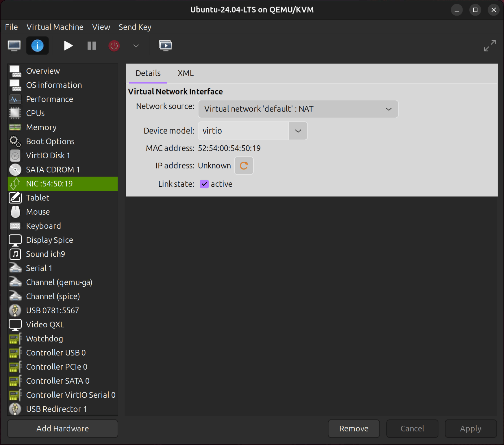Screen dimensions: 504x445
Task: Switch to the XML tab
Action: click(185, 73)
